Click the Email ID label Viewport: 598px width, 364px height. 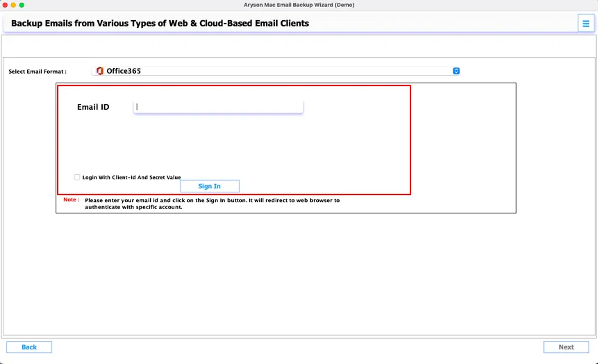93,107
